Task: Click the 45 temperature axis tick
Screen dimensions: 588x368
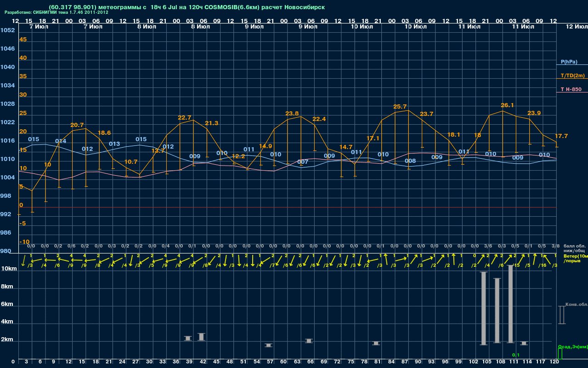Action: [23, 40]
